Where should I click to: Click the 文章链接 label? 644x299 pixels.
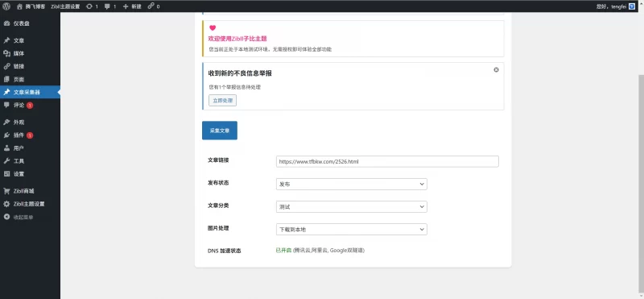point(218,160)
